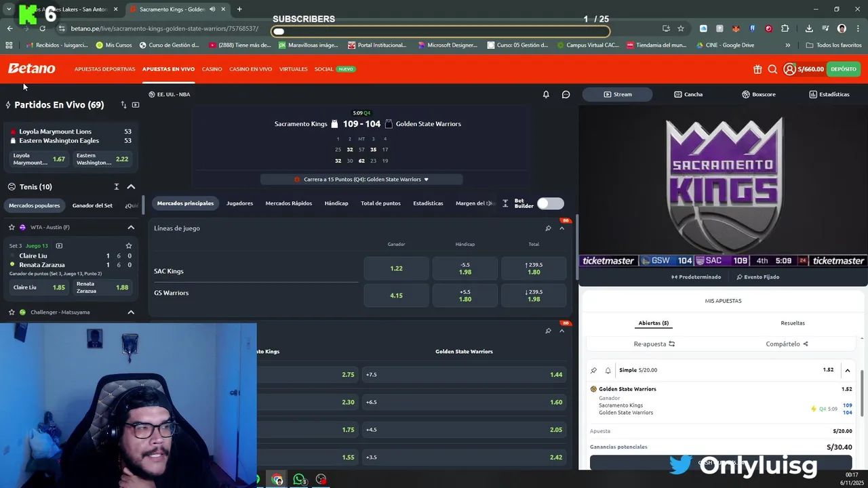
Task: Collapse the Challenger - Matsuyama league
Action: coord(131,312)
